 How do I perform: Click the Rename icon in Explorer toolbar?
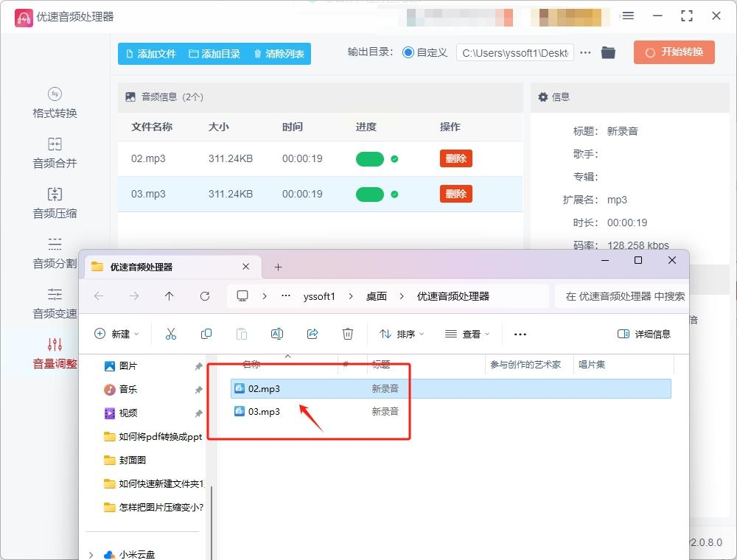click(x=277, y=334)
